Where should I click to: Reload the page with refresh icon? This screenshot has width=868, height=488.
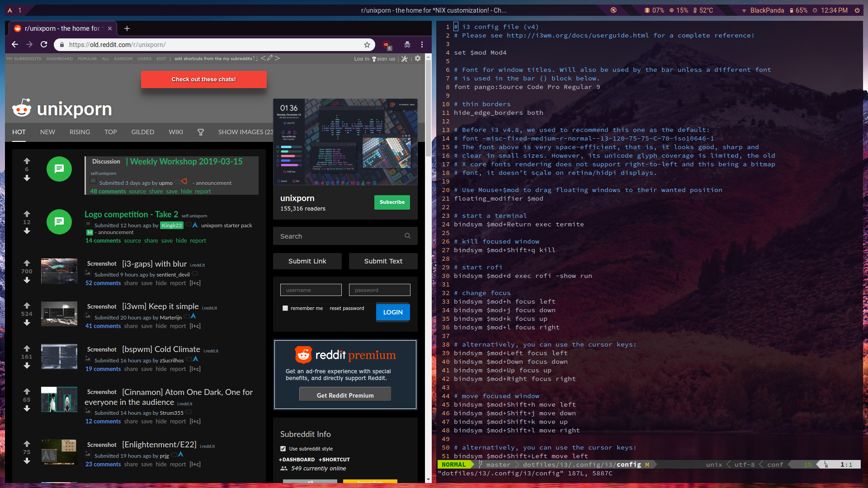tap(44, 44)
